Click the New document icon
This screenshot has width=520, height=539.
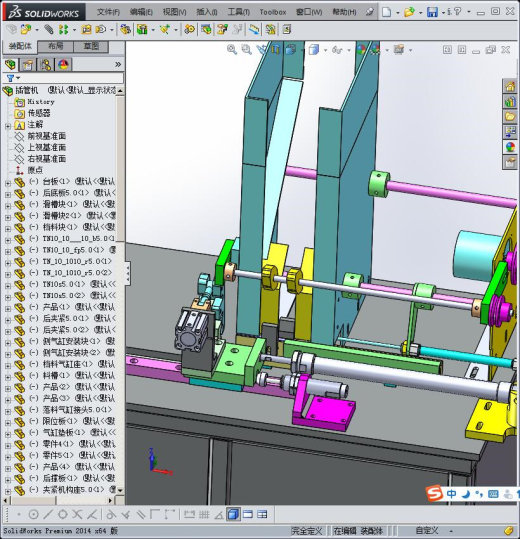(387, 12)
